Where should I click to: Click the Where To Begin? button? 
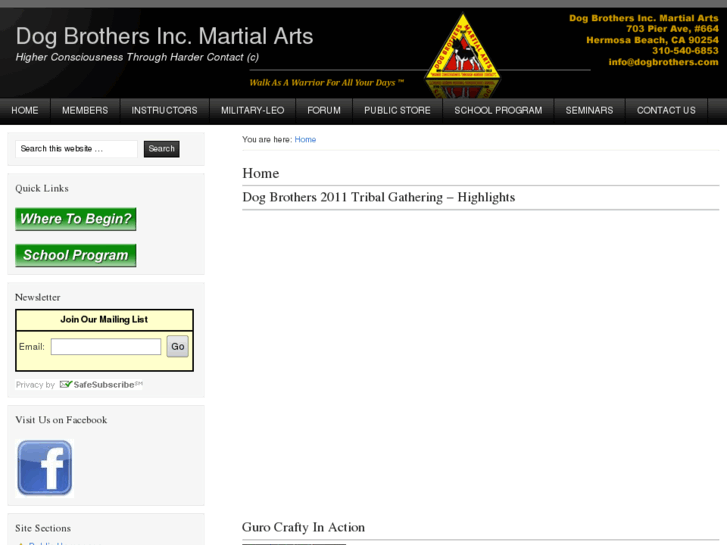pos(76,219)
